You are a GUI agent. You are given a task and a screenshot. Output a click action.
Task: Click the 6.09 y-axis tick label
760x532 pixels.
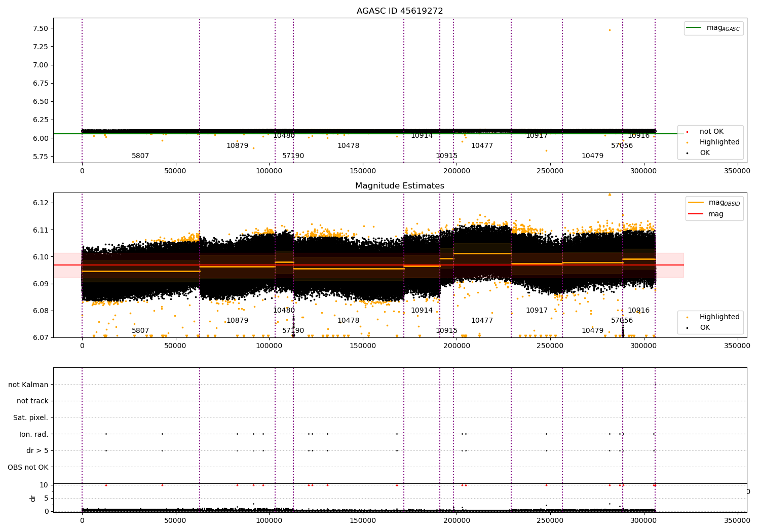point(40,284)
